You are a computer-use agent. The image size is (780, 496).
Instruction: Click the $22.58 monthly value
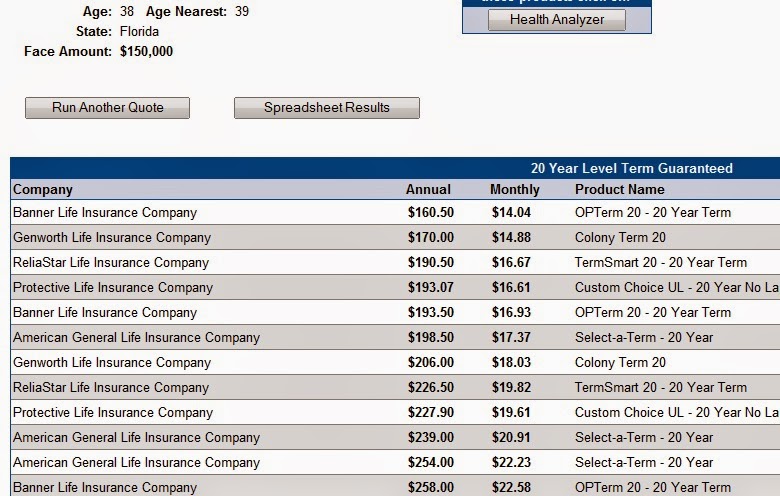(511, 487)
